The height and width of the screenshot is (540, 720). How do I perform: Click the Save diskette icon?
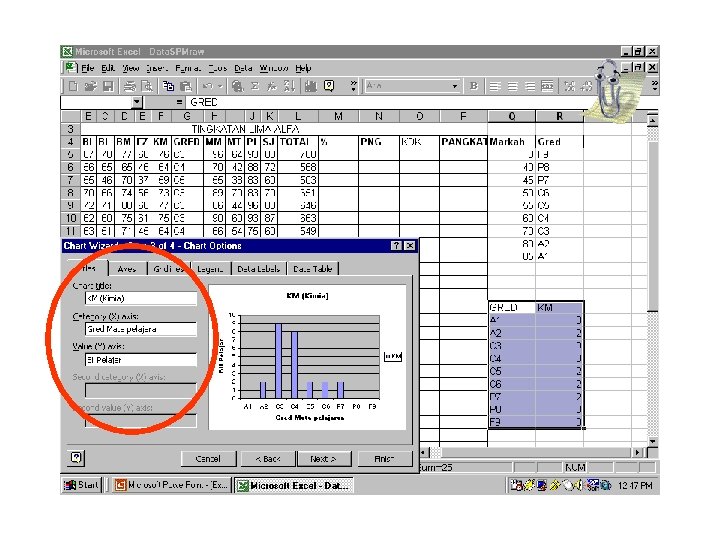pyautogui.click(x=108, y=86)
